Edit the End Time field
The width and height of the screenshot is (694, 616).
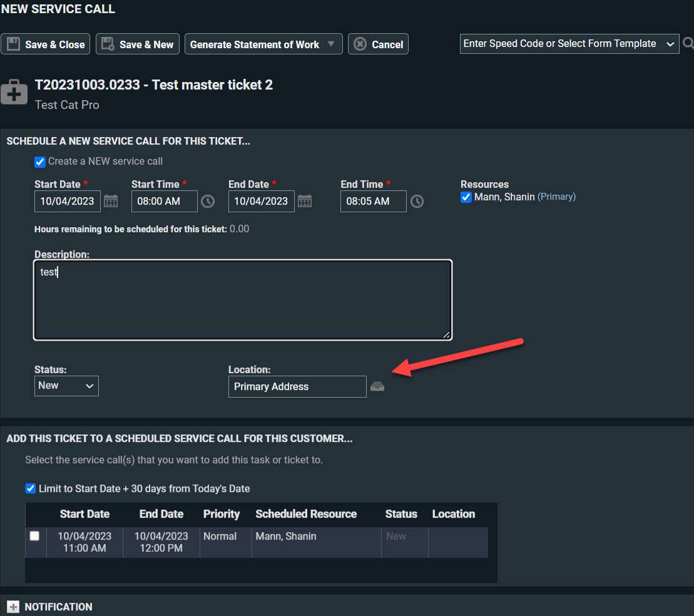373,202
